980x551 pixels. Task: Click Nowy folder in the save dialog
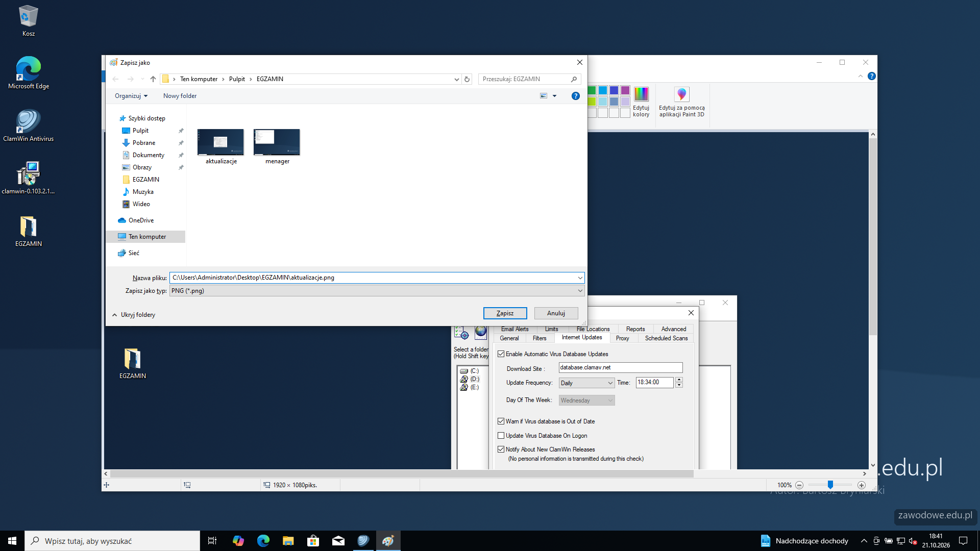click(x=180, y=96)
